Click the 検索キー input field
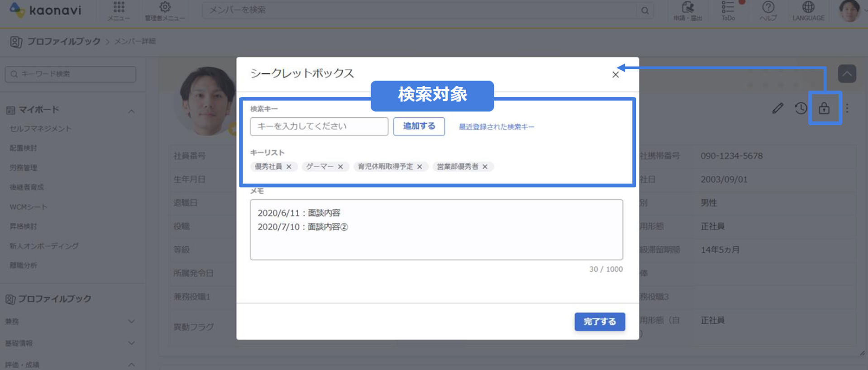 pos(319,126)
